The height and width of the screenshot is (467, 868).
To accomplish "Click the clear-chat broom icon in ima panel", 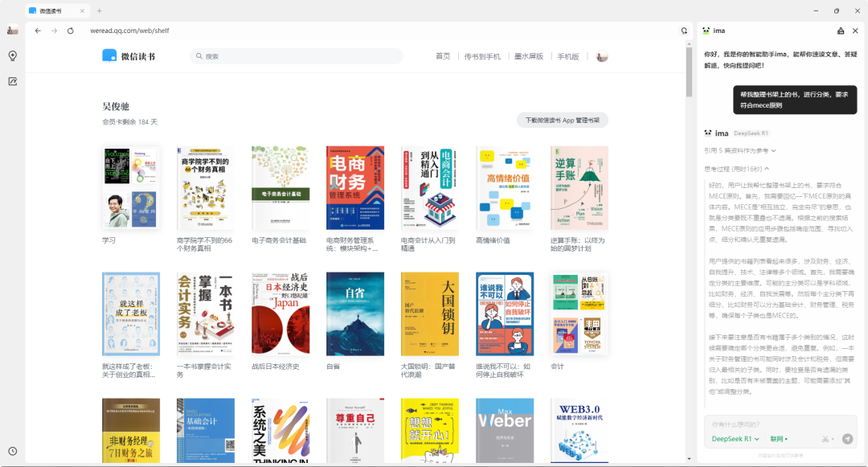I will click(841, 31).
